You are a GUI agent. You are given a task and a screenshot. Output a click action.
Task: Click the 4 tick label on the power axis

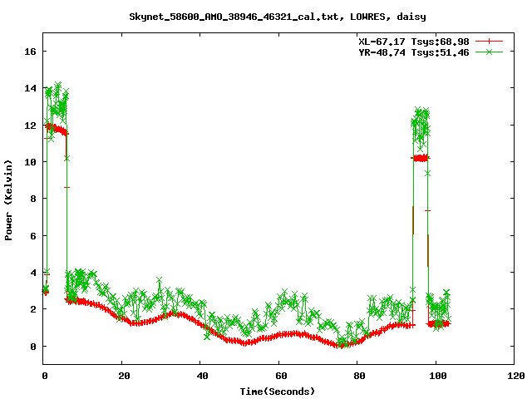[33, 273]
